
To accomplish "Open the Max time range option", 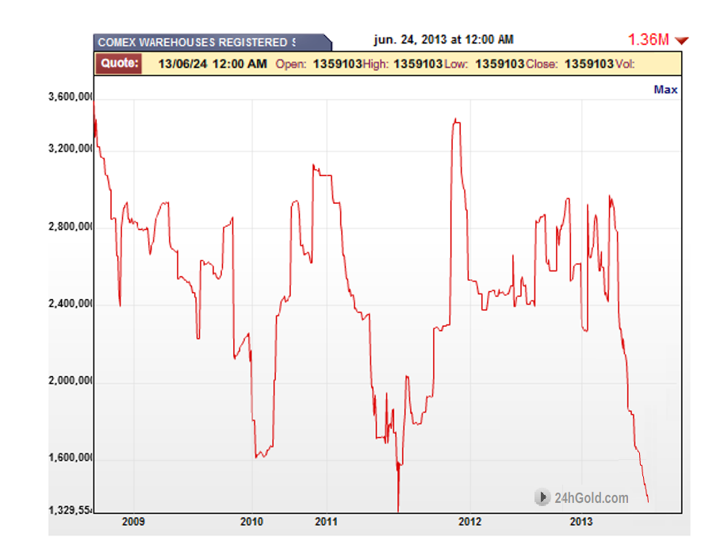I will [x=665, y=89].
